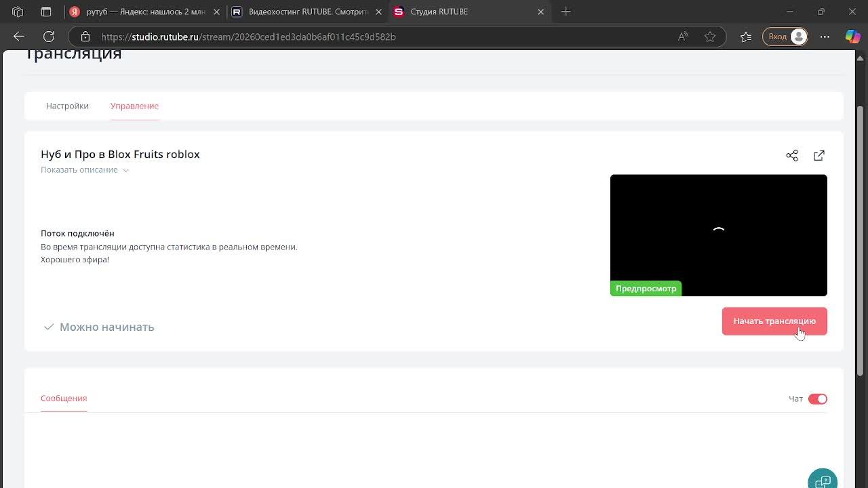Click the stream title Нуб и Про в Blox Fruits roblox
This screenshot has width=868, height=488.
120,154
